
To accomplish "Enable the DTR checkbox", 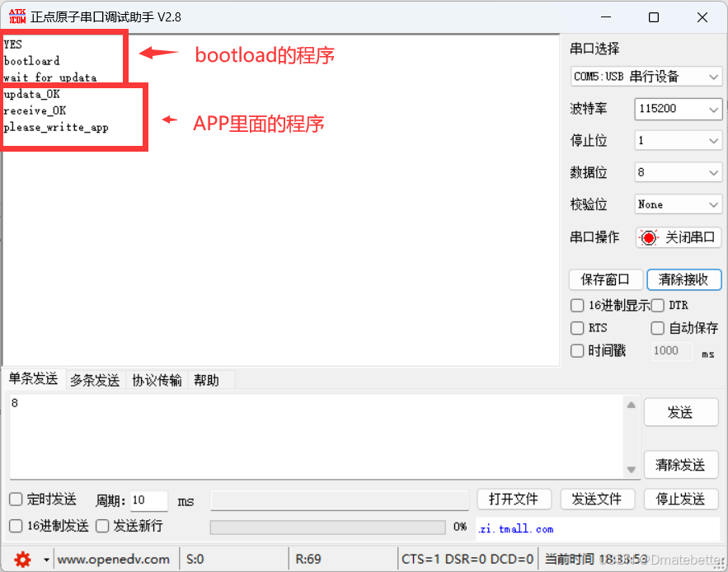I will pos(658,305).
